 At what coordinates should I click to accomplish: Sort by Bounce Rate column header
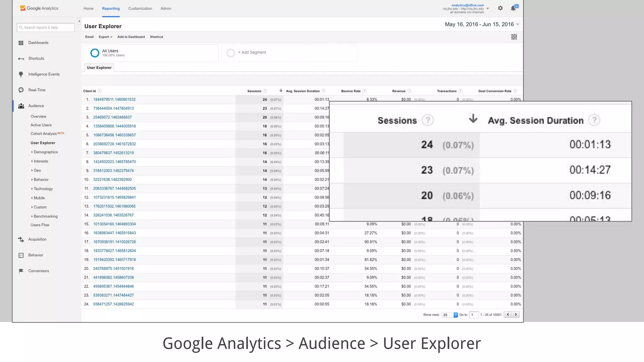[351, 91]
